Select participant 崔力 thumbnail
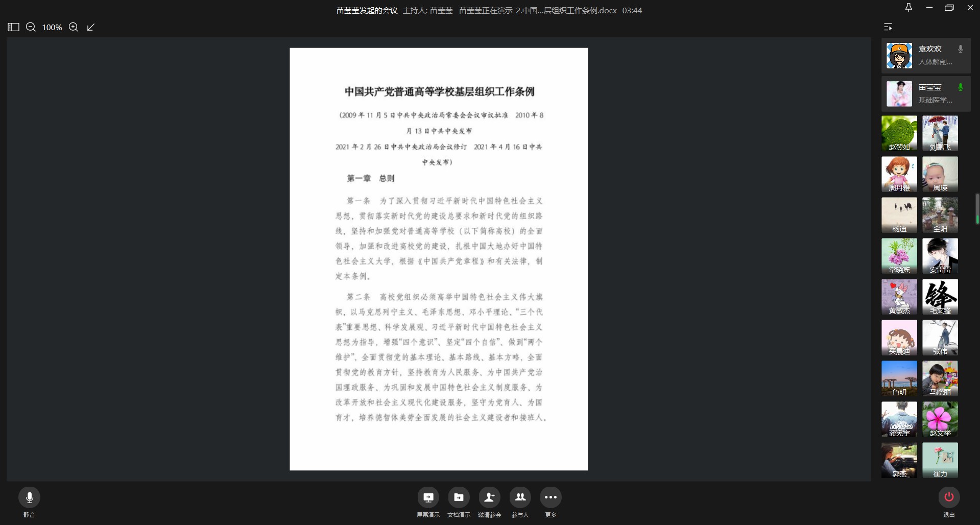This screenshot has height=525, width=980. pyautogui.click(x=940, y=460)
